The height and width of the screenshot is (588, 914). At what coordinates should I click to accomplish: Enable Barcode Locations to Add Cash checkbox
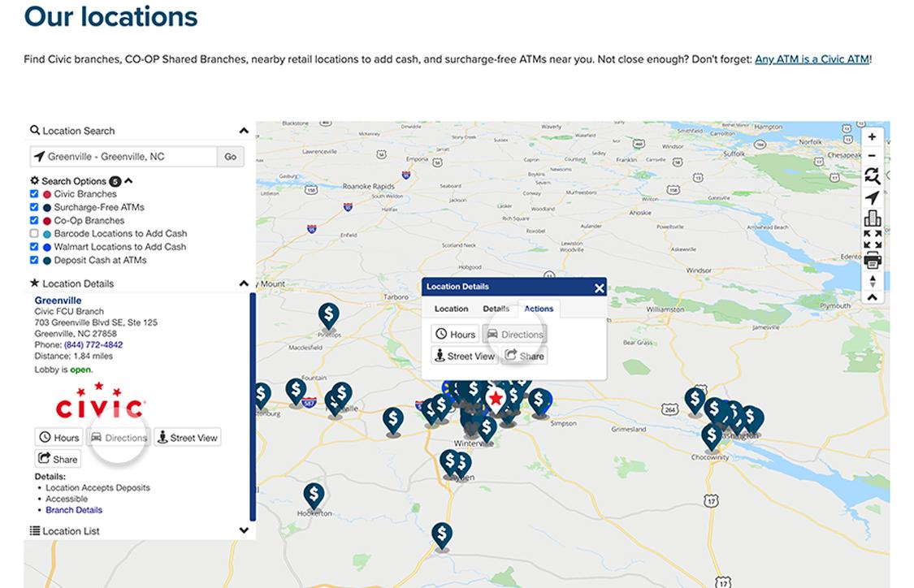tap(34, 233)
